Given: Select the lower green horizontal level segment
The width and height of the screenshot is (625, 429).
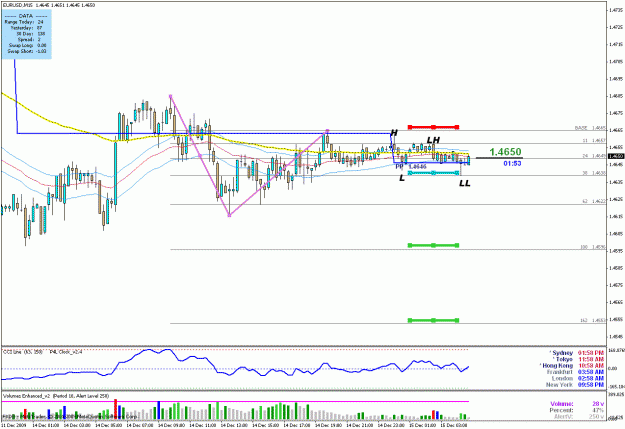Looking at the screenshot, I should [x=433, y=320].
